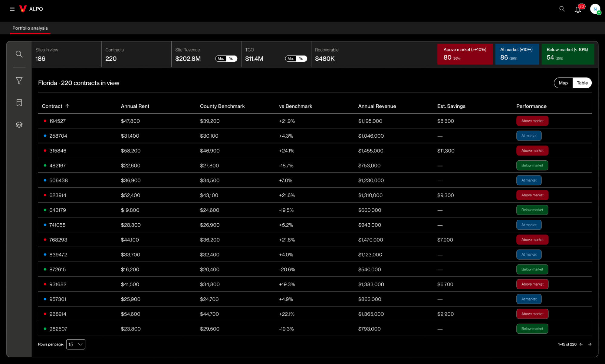Sort by Performance column header

(531, 106)
